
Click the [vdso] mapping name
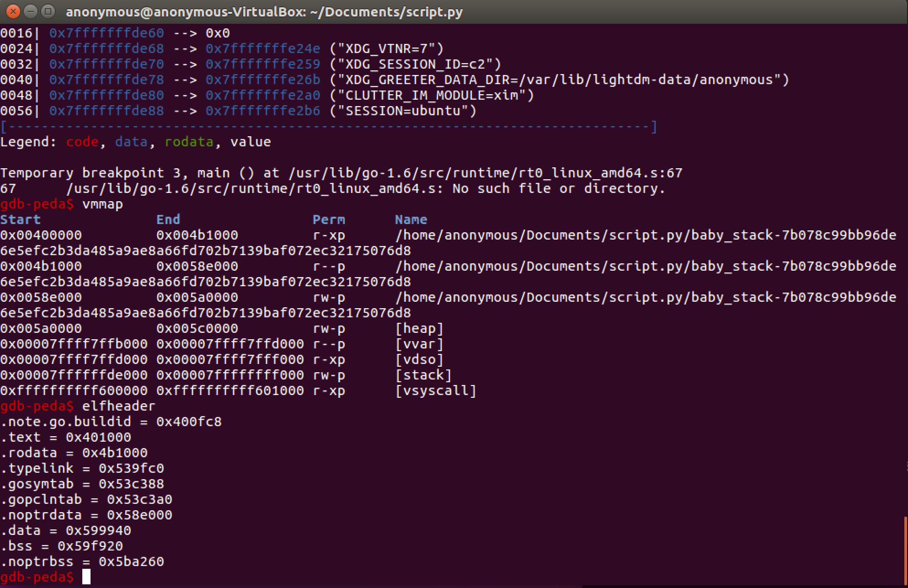419,359
